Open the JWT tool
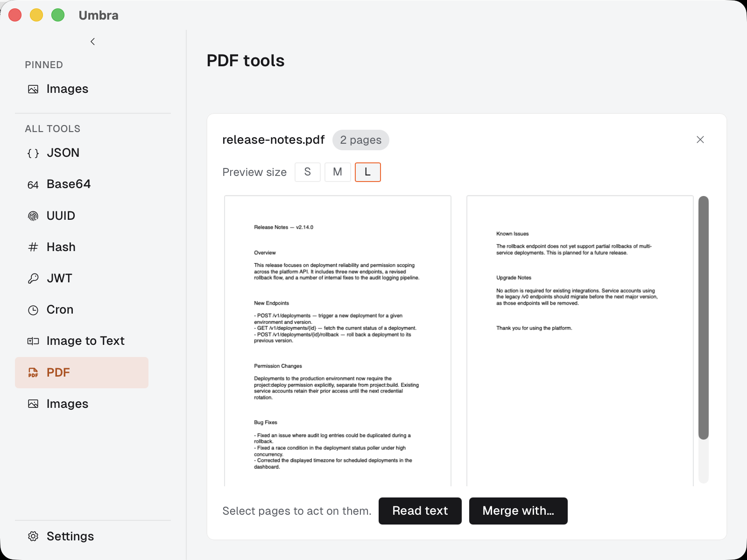 click(59, 278)
